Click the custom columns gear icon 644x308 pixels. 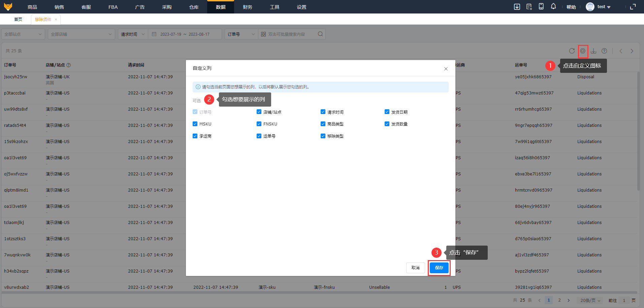[x=583, y=51]
